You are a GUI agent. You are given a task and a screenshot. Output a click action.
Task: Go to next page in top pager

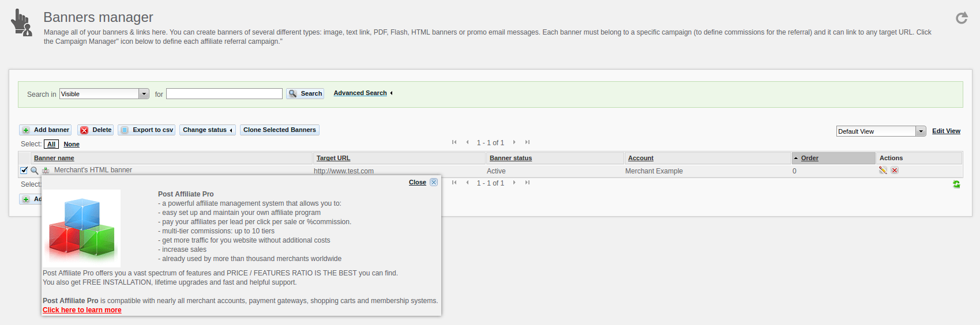pos(514,142)
